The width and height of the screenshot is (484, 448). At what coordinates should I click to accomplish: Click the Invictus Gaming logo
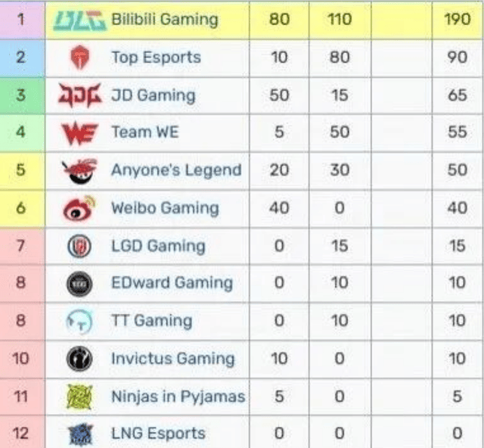click(79, 359)
